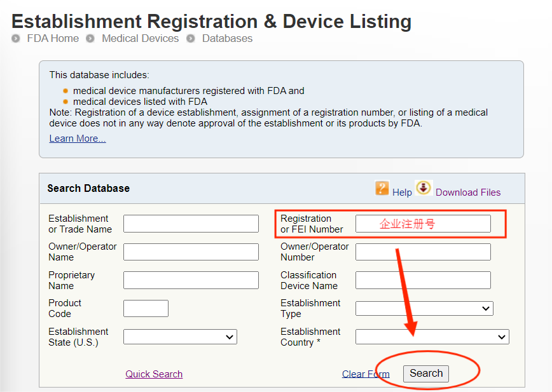
Task: Click the Download Files arrow icon
Action: coord(424,188)
